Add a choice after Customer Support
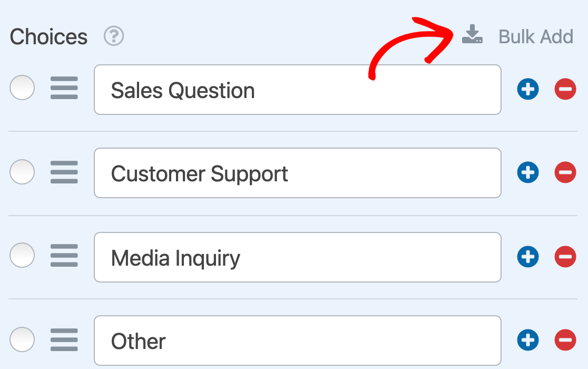This screenshot has width=588, height=369. [528, 173]
